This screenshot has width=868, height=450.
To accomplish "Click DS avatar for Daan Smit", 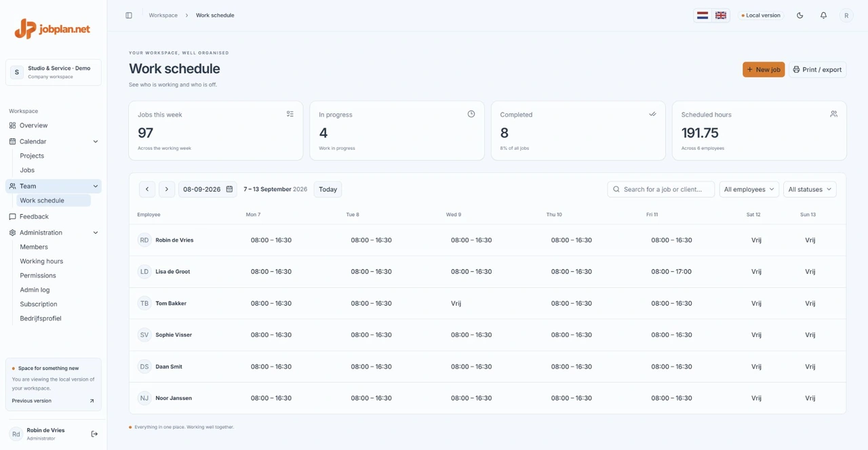I will tap(144, 367).
